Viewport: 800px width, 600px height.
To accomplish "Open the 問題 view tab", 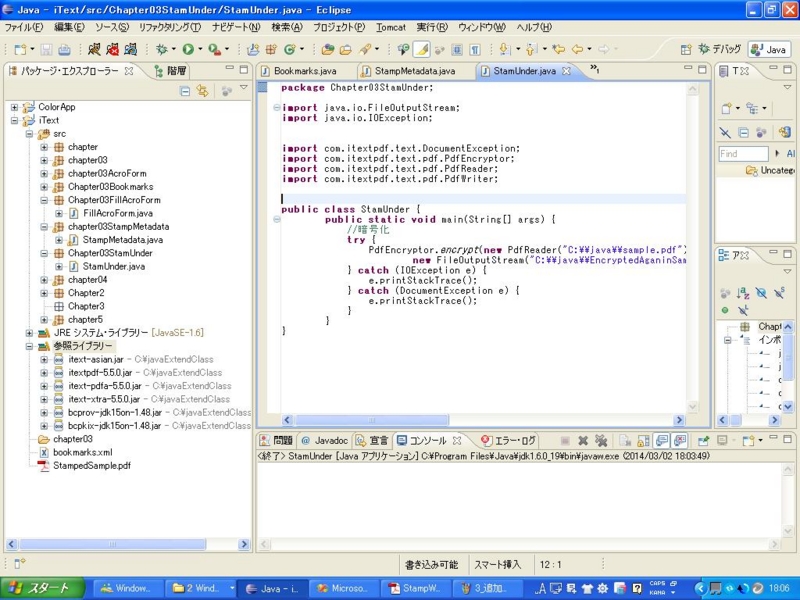I will 276,440.
